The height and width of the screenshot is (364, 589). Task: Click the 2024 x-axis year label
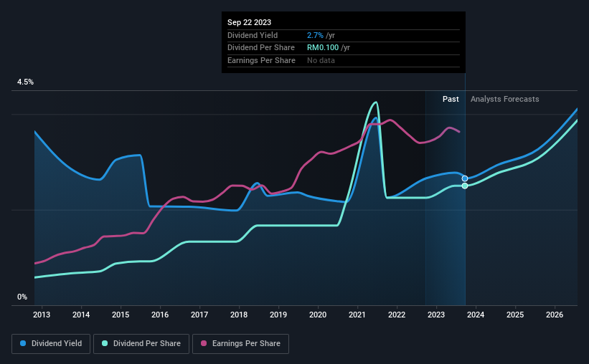point(476,315)
